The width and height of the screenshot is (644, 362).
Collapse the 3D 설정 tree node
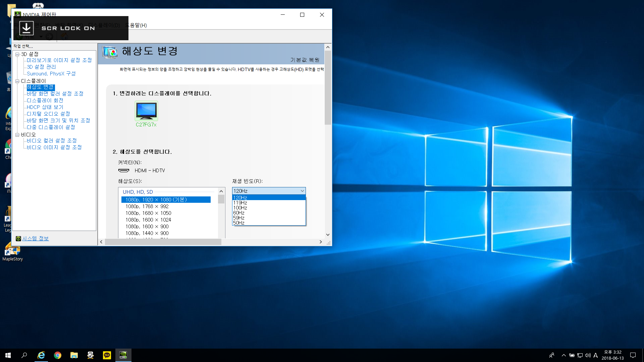[17, 54]
